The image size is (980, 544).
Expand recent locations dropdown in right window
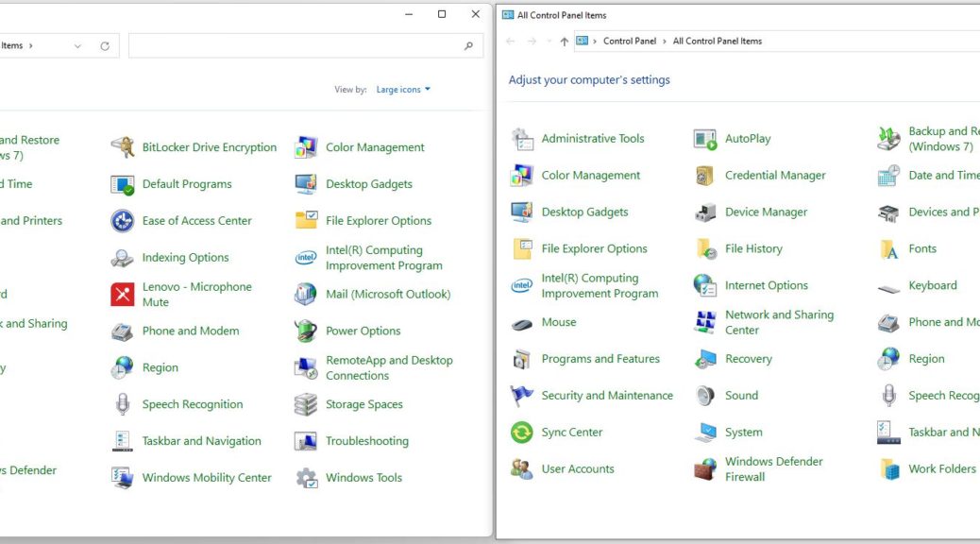click(x=549, y=42)
